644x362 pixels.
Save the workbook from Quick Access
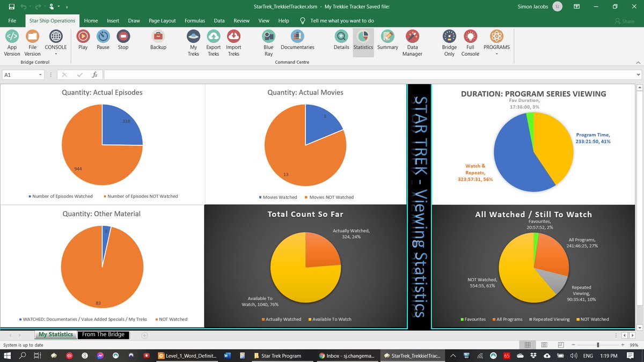[x=11, y=7]
